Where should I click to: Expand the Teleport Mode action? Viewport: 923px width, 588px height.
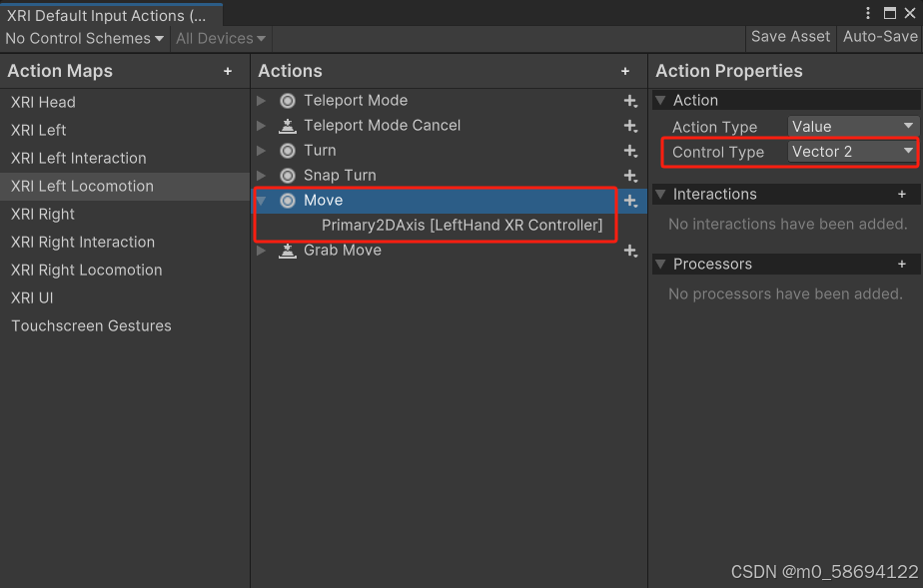(x=261, y=100)
